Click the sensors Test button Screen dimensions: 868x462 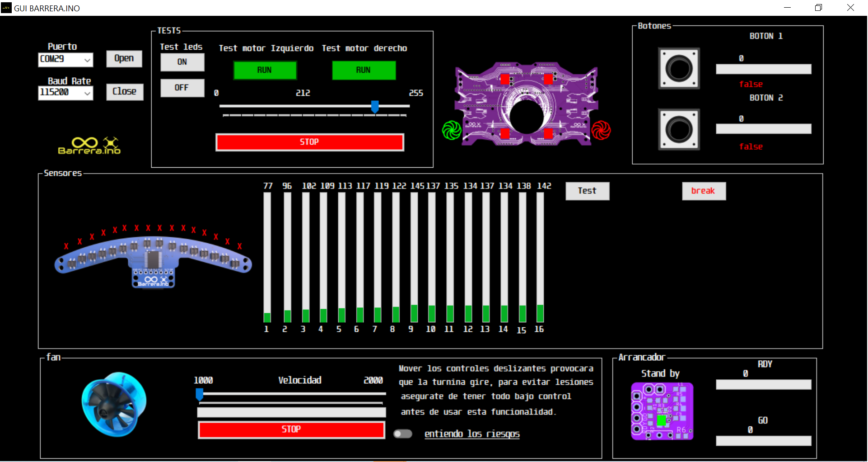pyautogui.click(x=587, y=191)
